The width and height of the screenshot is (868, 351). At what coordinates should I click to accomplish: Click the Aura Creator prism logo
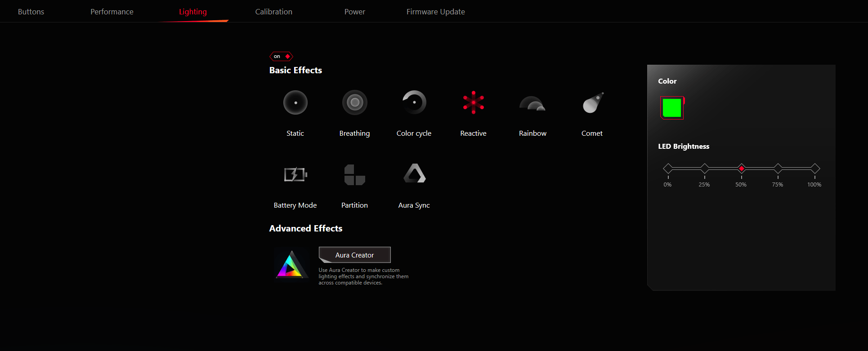[291, 265]
